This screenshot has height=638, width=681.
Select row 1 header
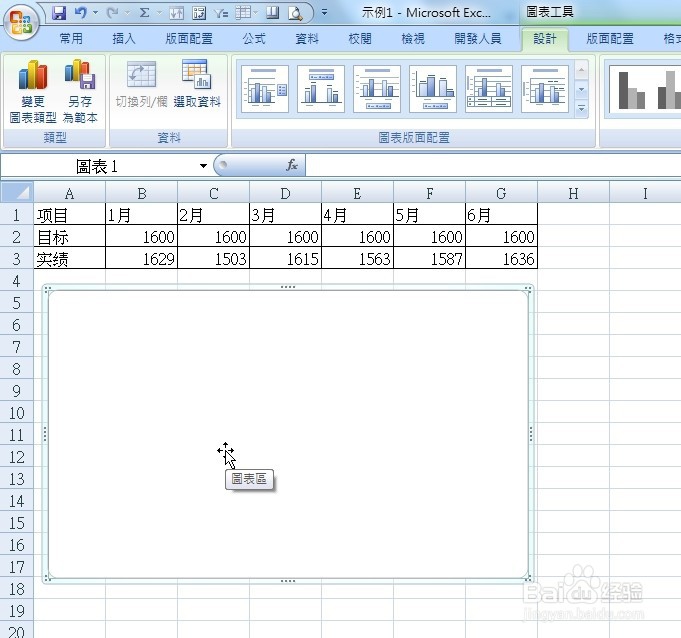click(17, 215)
